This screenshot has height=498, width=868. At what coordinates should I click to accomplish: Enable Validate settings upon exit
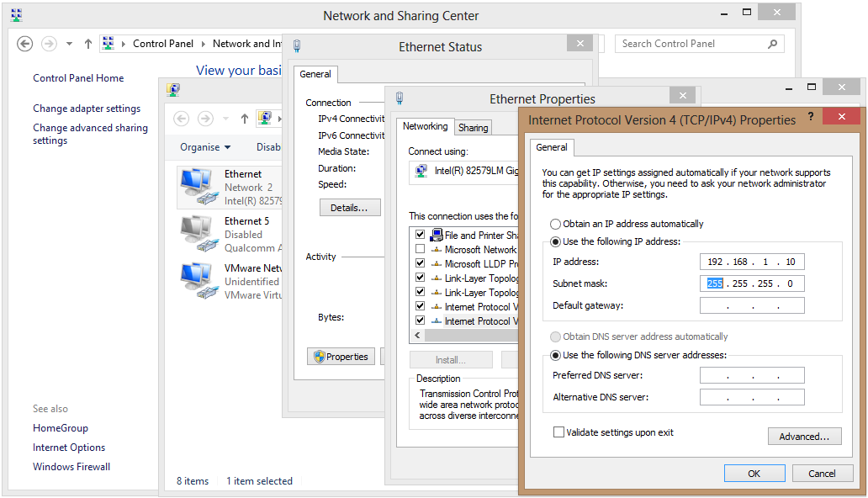(x=559, y=432)
